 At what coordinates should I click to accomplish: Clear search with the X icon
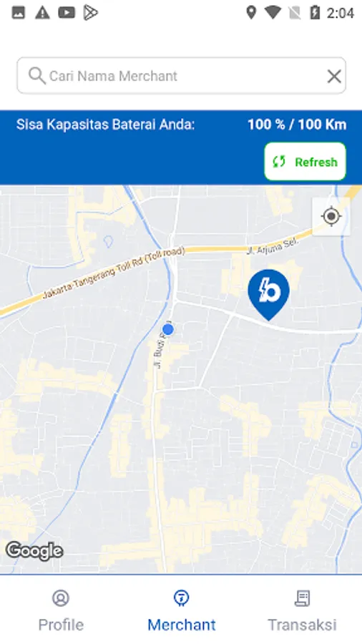click(334, 76)
